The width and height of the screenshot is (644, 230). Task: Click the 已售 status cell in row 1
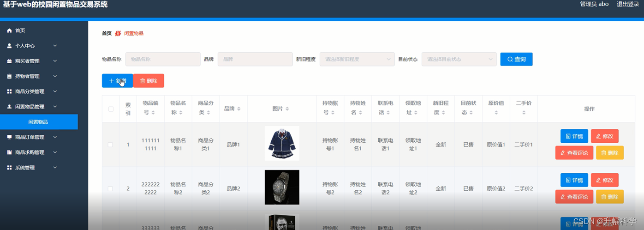coord(468,145)
